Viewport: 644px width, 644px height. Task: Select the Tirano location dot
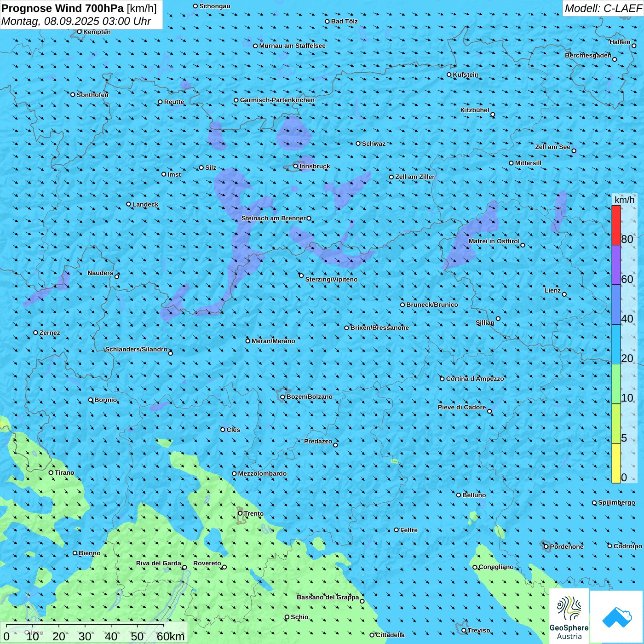[x=51, y=472]
